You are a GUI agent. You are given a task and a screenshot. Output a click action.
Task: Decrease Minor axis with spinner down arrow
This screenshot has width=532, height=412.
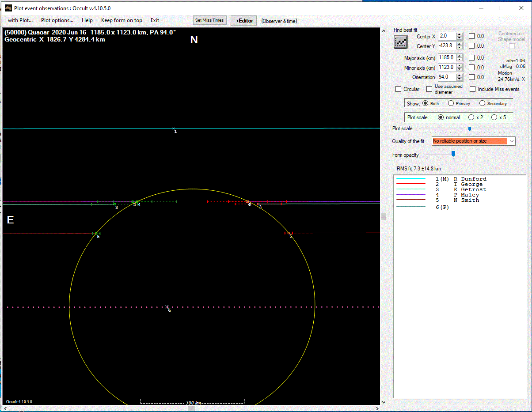460,69
